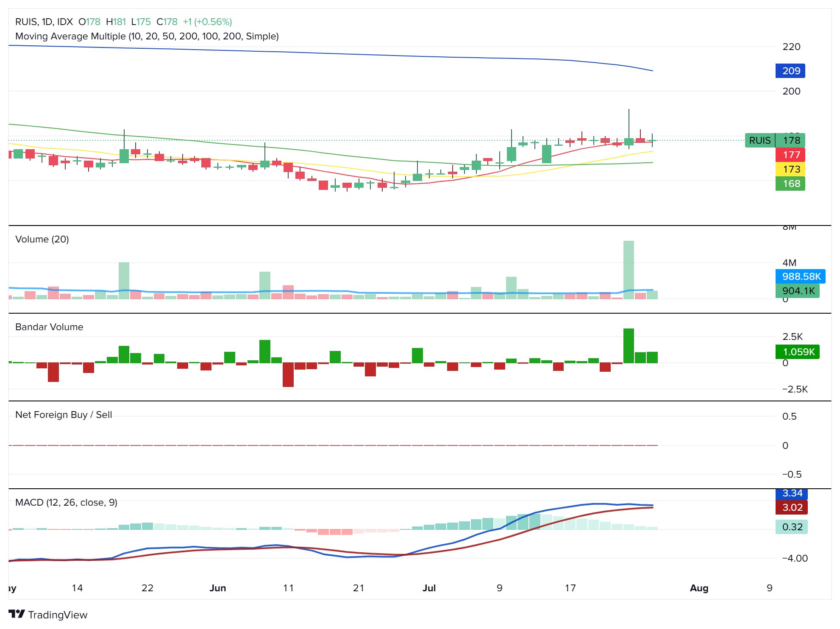Click the RUIS, 1D, IDX symbol title

(44, 22)
